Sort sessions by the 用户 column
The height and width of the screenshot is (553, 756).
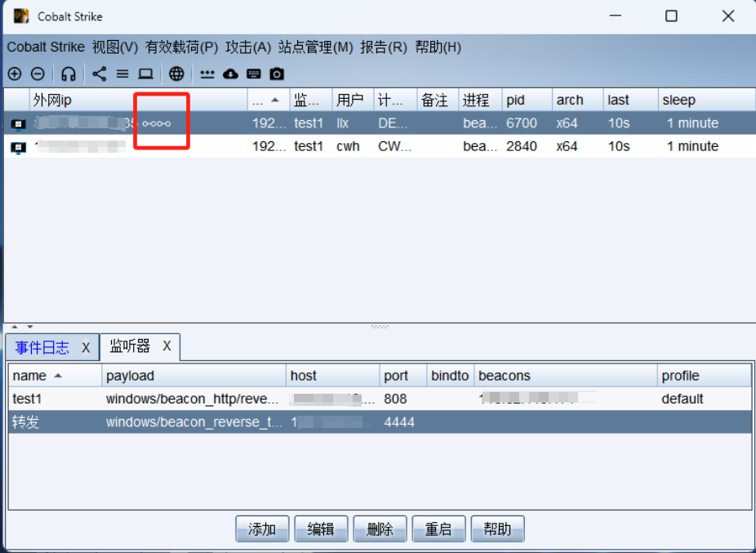click(x=353, y=100)
